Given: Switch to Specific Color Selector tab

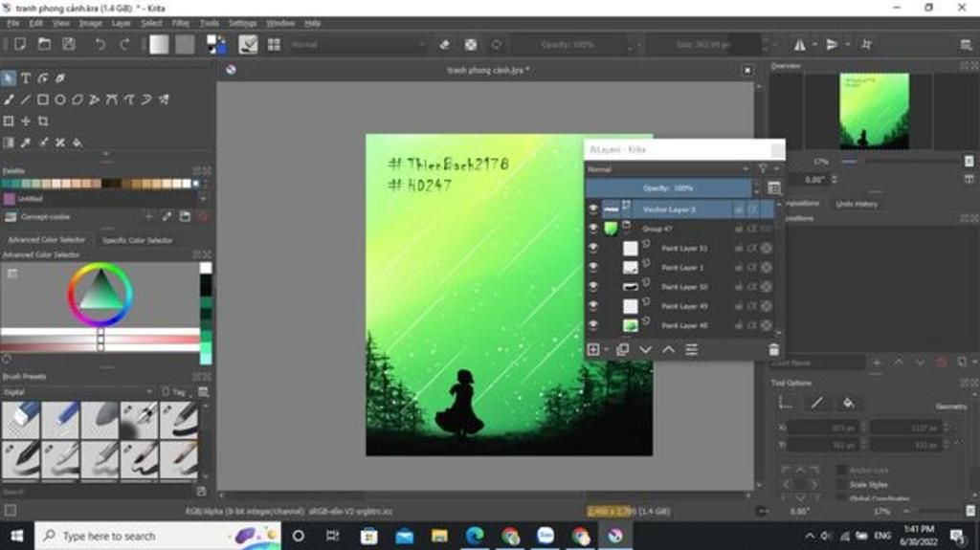Looking at the screenshot, I should [x=138, y=240].
